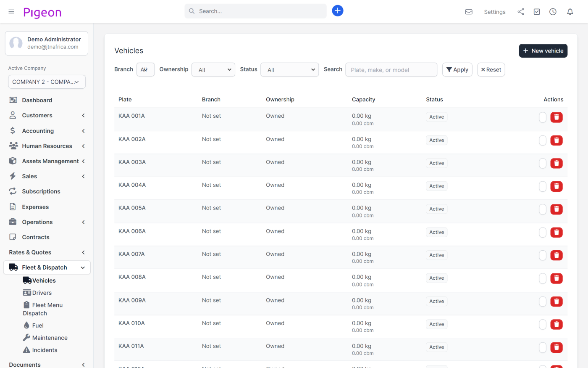This screenshot has width=588, height=368.
Task: Open the notifications bell
Action: click(570, 12)
